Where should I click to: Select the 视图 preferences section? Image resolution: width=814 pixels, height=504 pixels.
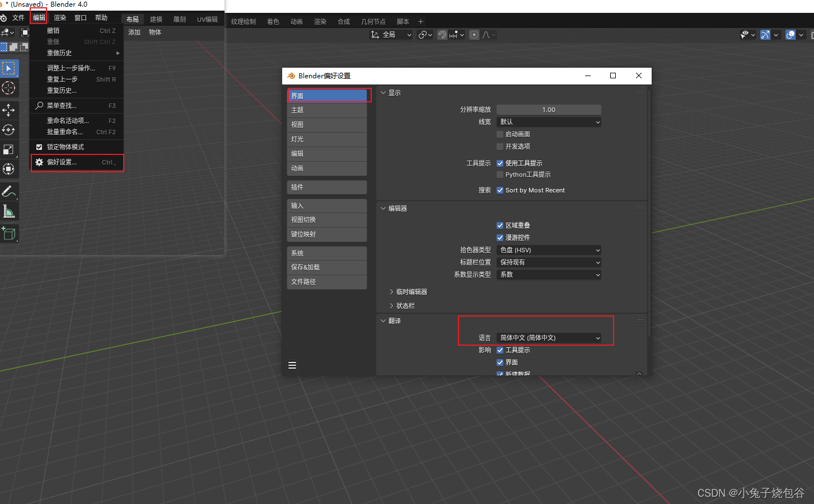click(327, 125)
